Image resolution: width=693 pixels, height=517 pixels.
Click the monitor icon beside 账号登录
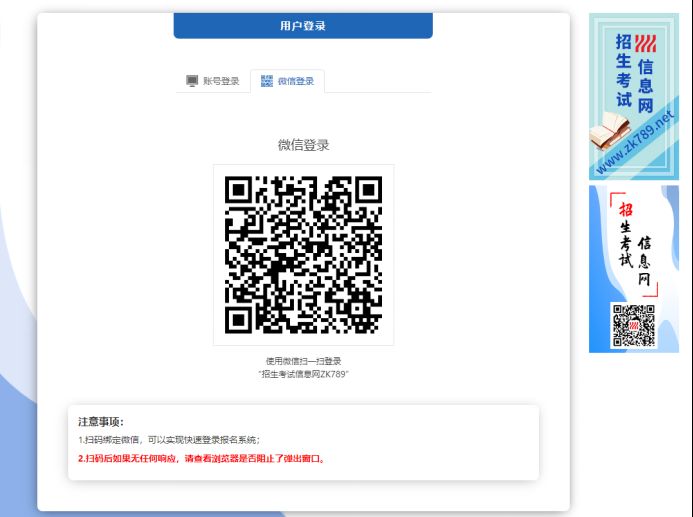(192, 81)
